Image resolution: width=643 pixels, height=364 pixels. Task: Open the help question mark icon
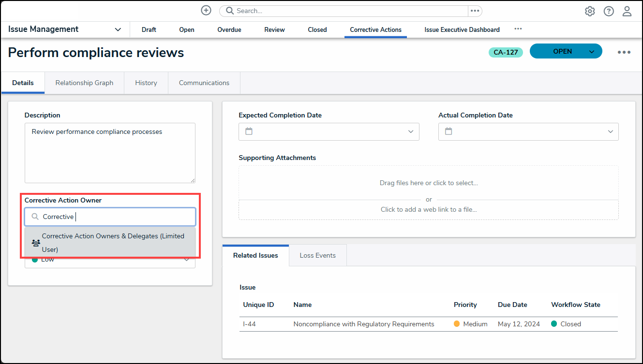coord(609,11)
